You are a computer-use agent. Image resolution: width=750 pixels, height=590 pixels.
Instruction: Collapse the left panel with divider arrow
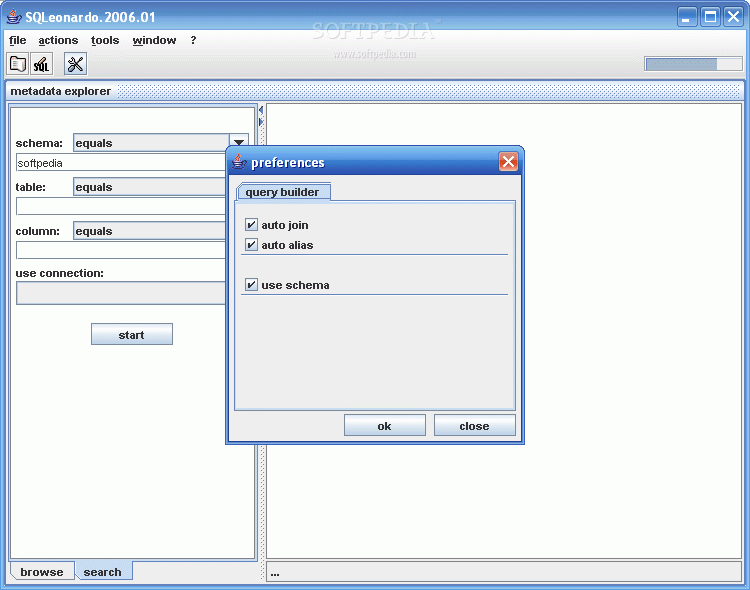pyautogui.click(x=261, y=110)
